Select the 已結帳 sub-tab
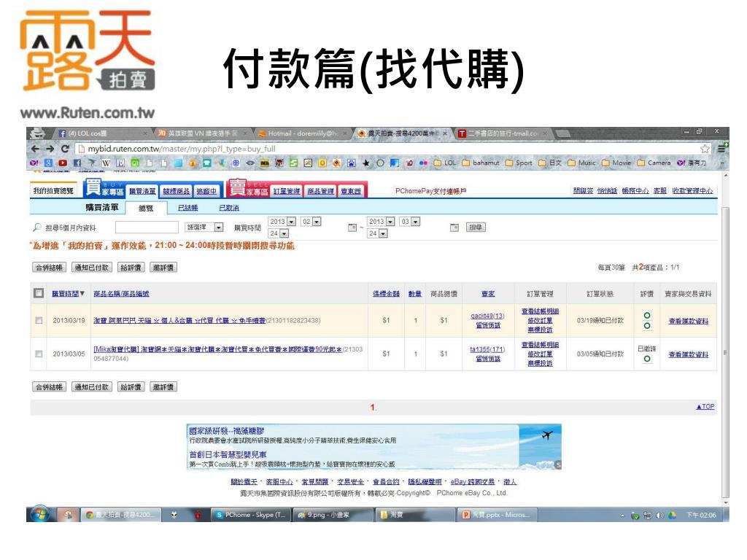The image size is (747, 560). (x=187, y=208)
